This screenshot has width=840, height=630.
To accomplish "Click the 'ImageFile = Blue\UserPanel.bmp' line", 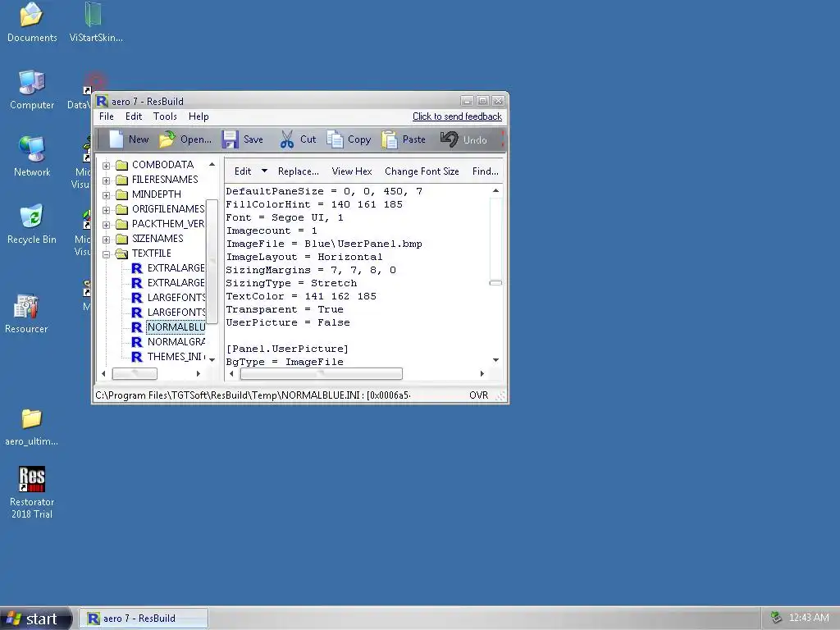I will point(324,244).
